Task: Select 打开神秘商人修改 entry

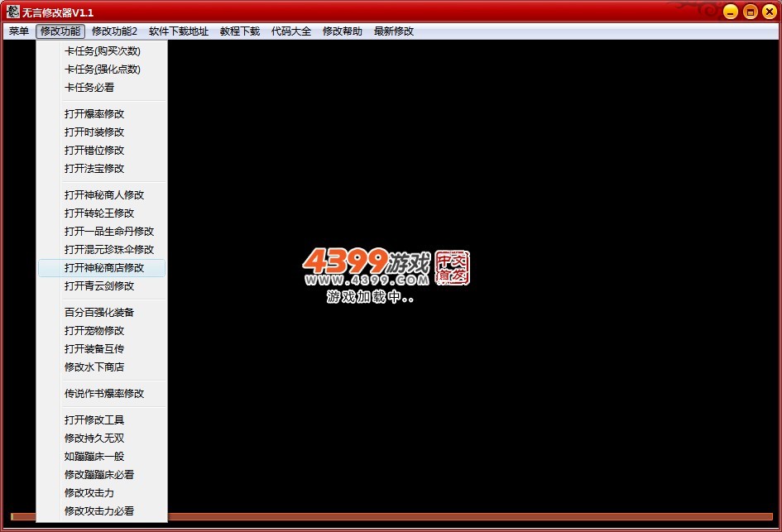Action: point(102,195)
